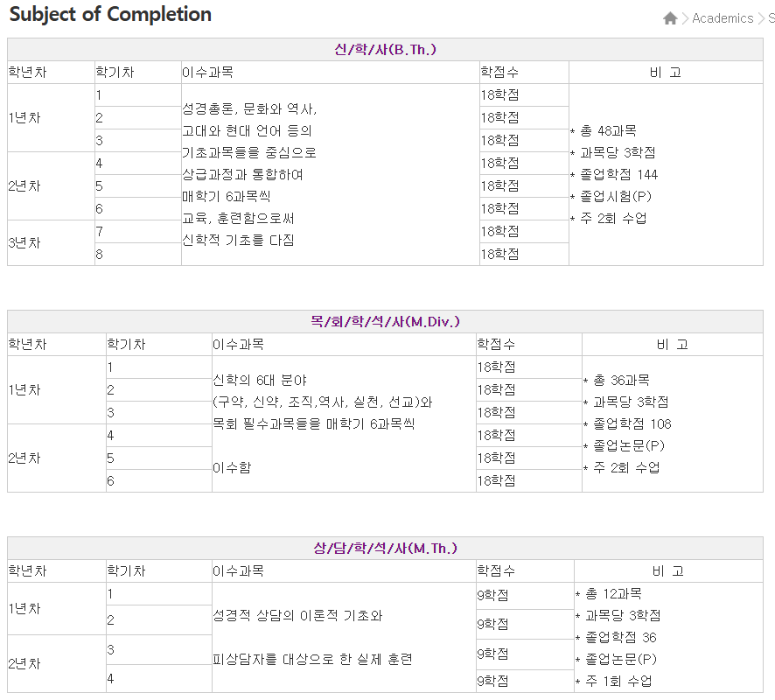775x700 pixels.
Task: Open the Academics breadcrumb link
Action: click(x=722, y=18)
